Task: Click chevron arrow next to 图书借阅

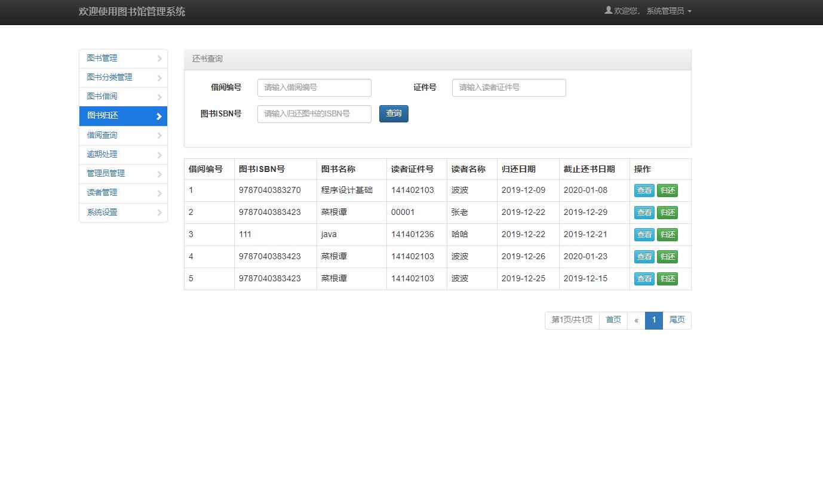Action: point(159,97)
